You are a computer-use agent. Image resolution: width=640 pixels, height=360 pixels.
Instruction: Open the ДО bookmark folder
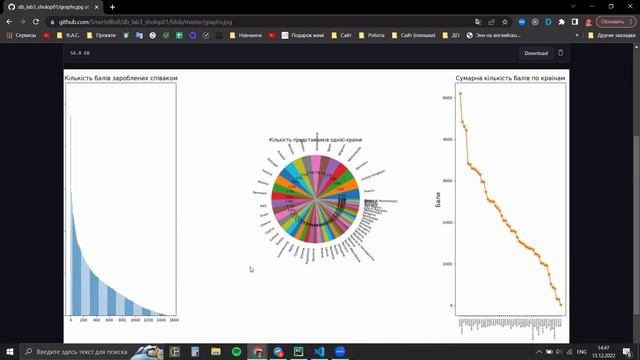tap(451, 36)
